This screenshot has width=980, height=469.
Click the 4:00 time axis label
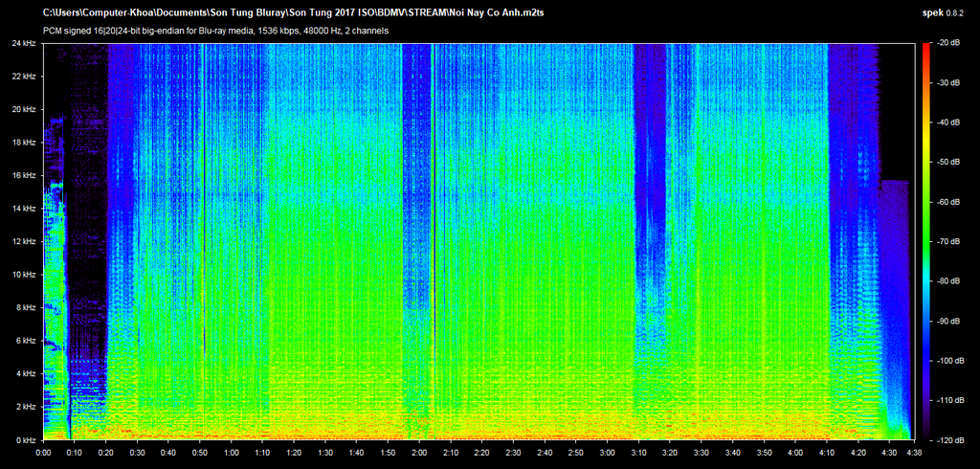(x=794, y=452)
